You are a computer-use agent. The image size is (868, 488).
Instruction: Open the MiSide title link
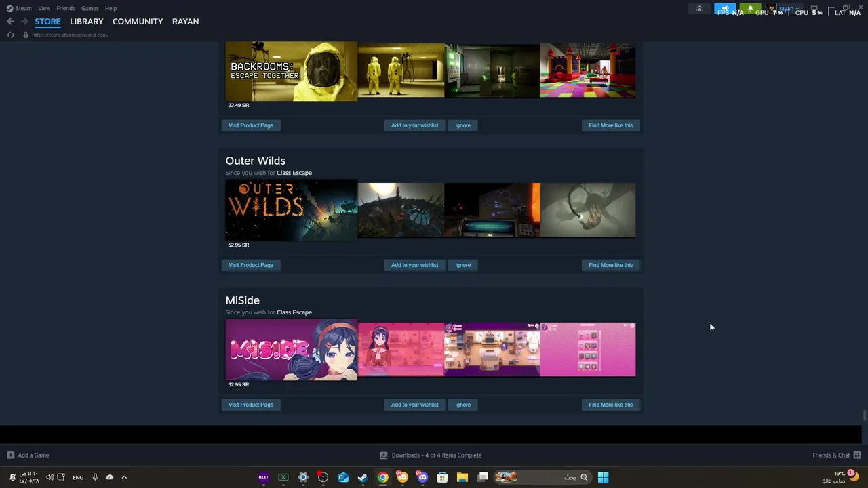click(x=242, y=300)
